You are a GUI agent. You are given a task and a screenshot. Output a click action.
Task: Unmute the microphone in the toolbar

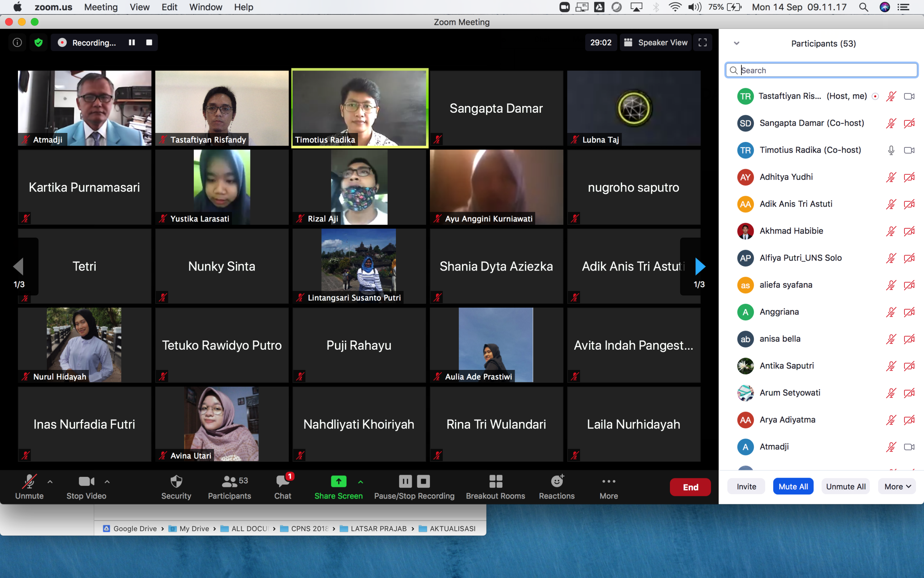point(29,486)
